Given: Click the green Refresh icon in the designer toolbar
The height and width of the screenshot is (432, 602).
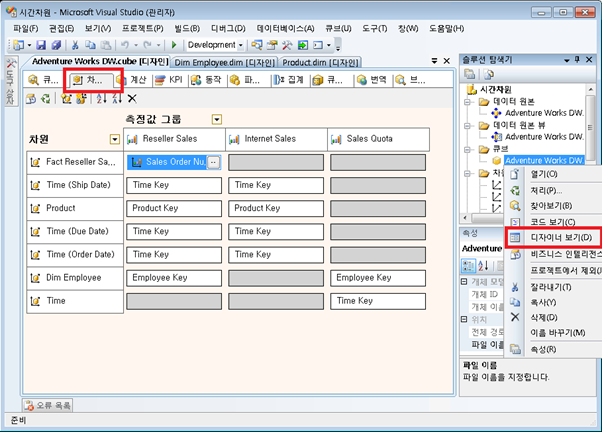Looking at the screenshot, I should point(46,99).
